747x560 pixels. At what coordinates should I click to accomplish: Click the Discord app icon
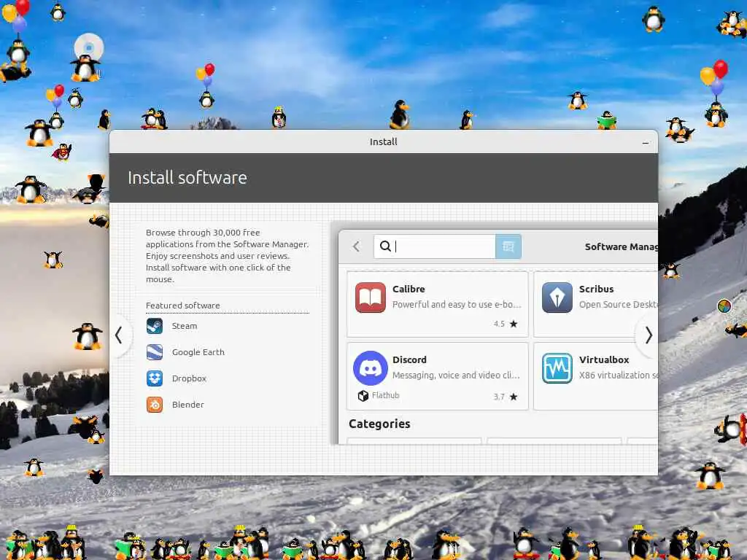coord(370,368)
